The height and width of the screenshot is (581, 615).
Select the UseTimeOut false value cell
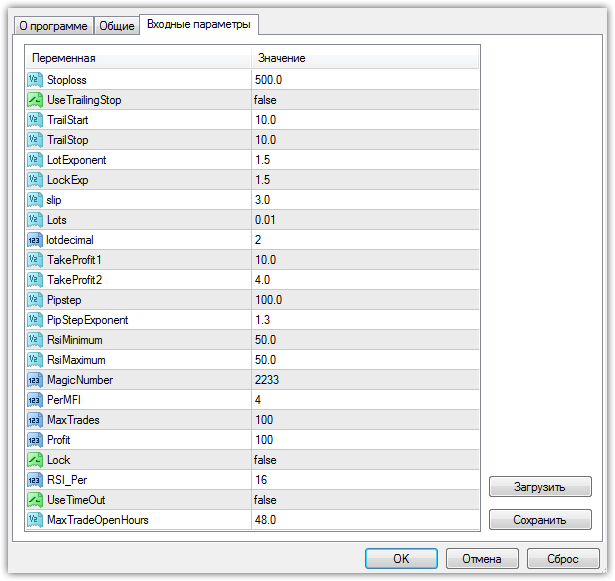pyautogui.click(x=365, y=500)
